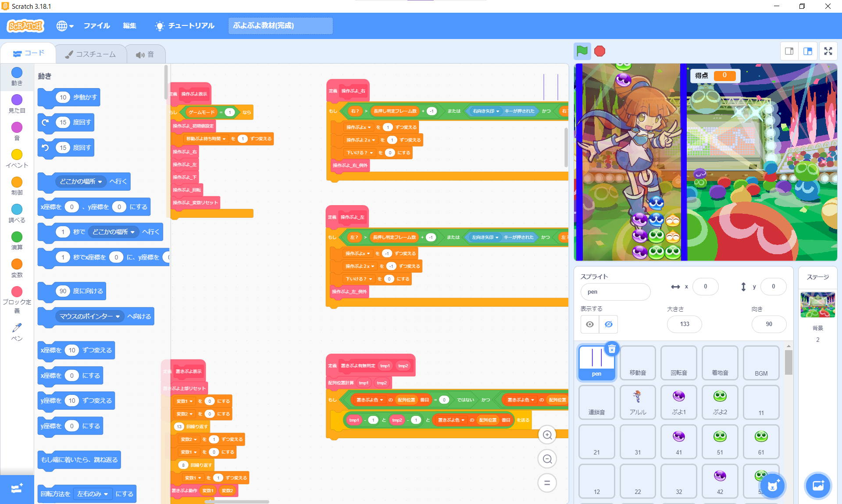This screenshot has height=504, width=842.
Task: Hide the sprite with crossed eye icon
Action: 609,324
